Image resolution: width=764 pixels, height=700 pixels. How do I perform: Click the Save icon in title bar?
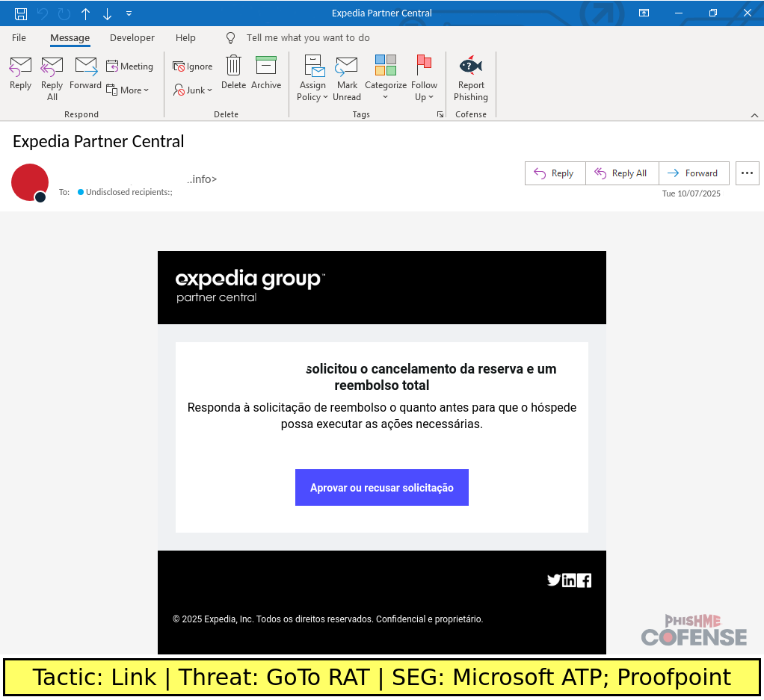click(x=21, y=13)
